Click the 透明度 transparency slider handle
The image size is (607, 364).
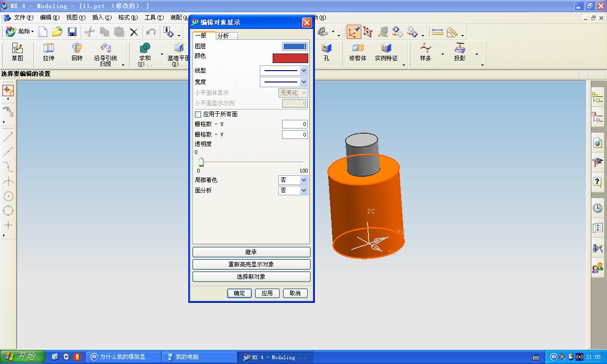(201, 163)
